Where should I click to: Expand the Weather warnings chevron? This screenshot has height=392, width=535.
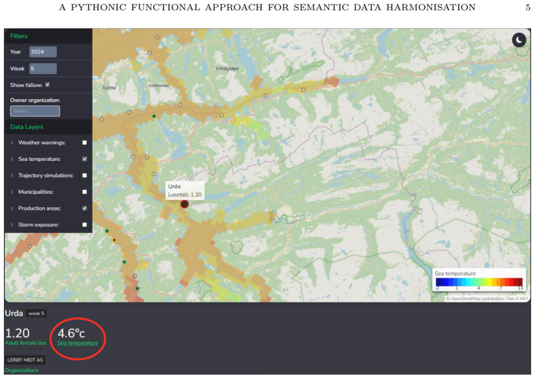point(12,143)
